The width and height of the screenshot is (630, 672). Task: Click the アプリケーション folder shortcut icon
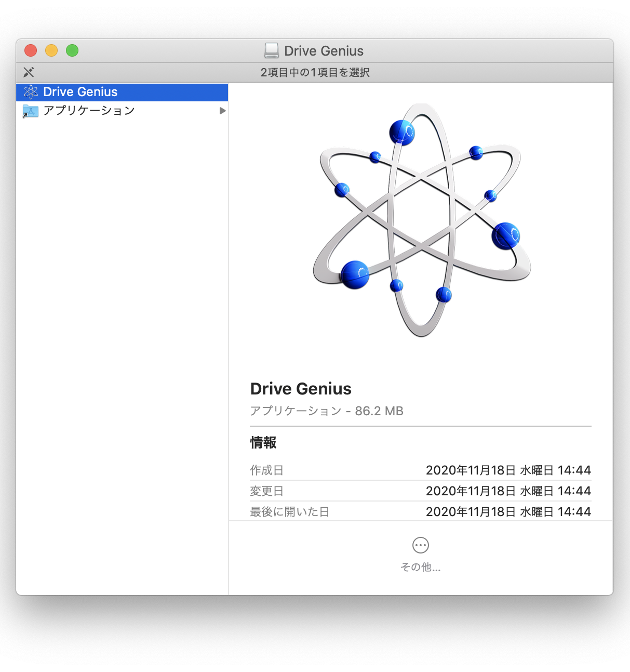(x=31, y=111)
